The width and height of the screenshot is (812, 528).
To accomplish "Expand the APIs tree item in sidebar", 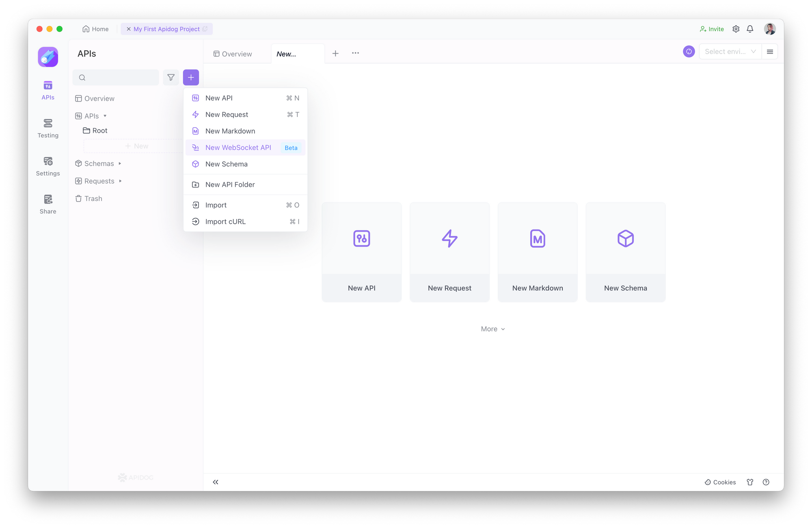I will pyautogui.click(x=105, y=115).
